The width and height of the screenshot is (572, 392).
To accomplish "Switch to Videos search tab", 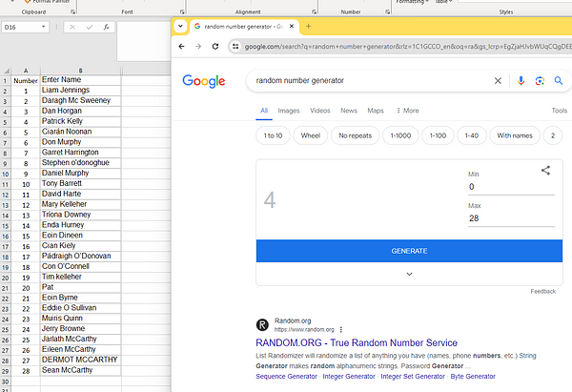I will (x=320, y=111).
